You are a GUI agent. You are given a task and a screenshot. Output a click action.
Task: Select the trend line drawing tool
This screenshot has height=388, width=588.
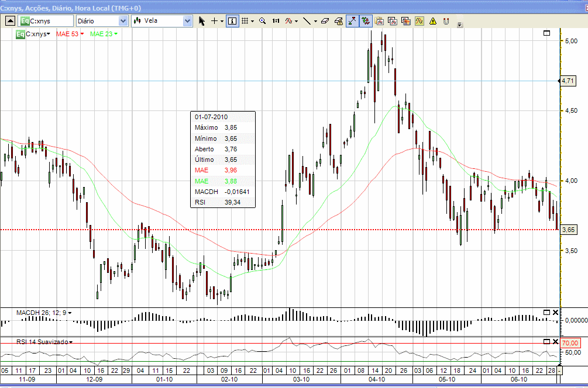[x=307, y=21]
